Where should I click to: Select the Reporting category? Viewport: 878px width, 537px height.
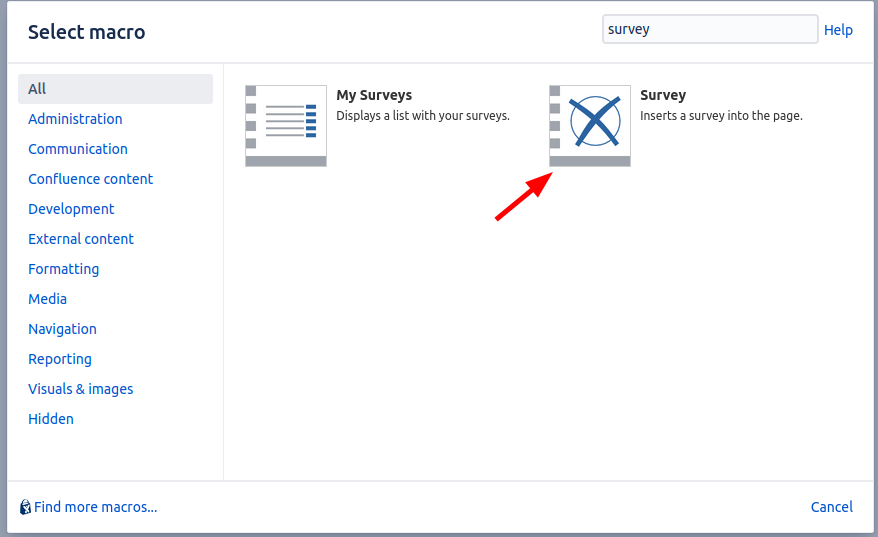pos(60,359)
